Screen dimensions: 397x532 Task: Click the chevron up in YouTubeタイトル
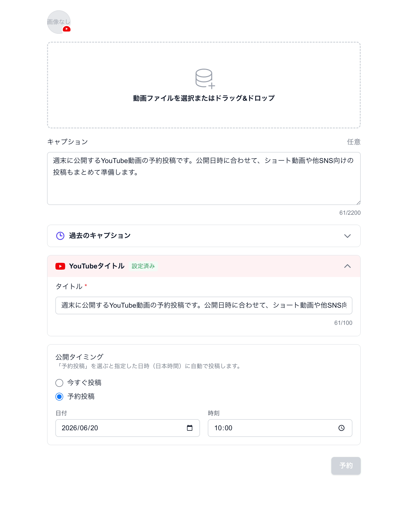tap(347, 266)
